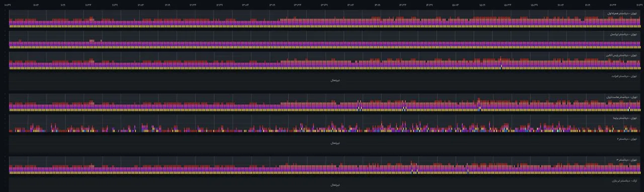Select the 'تهران - دیتاسنتر ایرانسل' panel title
Image resolution: width=644 pixels, height=192 pixels.
[623, 34]
